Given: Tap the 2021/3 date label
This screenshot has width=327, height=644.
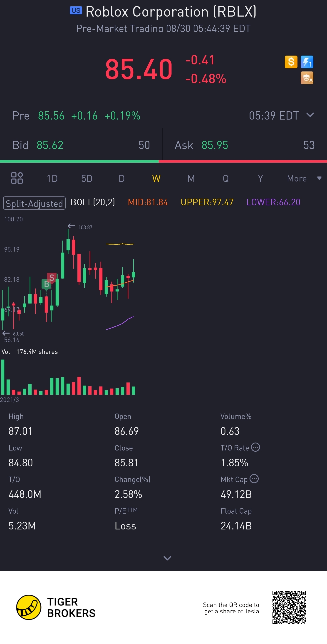Looking at the screenshot, I should coord(10,400).
